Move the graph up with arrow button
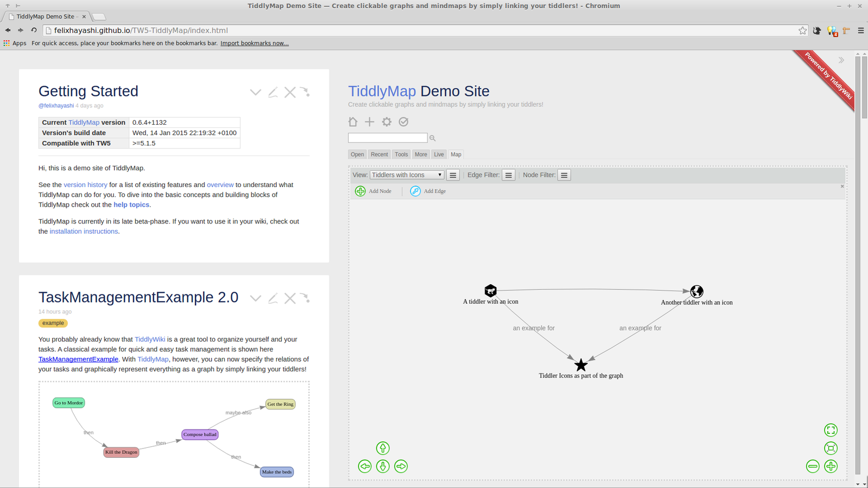868x488 pixels. 383,448
